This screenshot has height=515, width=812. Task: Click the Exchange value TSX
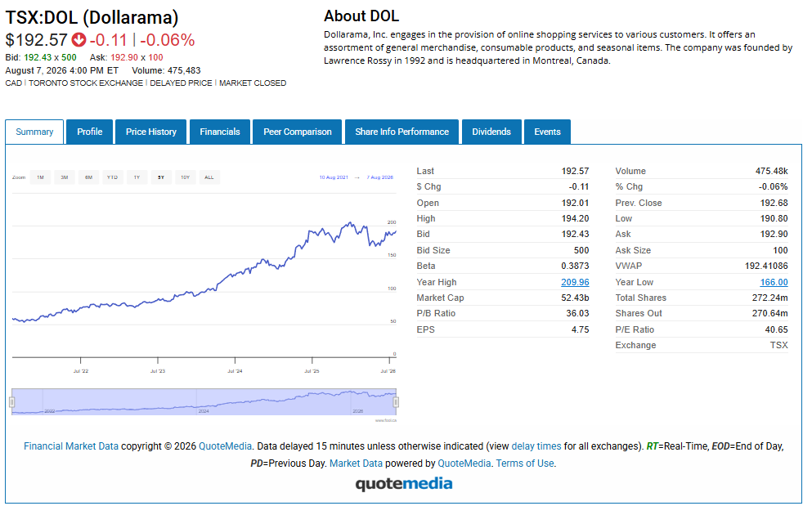[778, 345]
